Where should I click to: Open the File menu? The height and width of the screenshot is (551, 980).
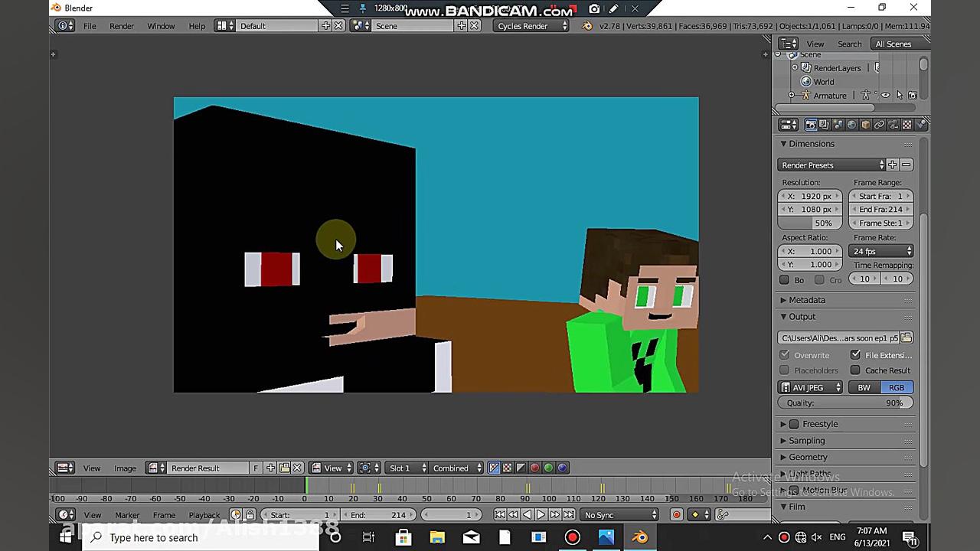click(x=90, y=26)
